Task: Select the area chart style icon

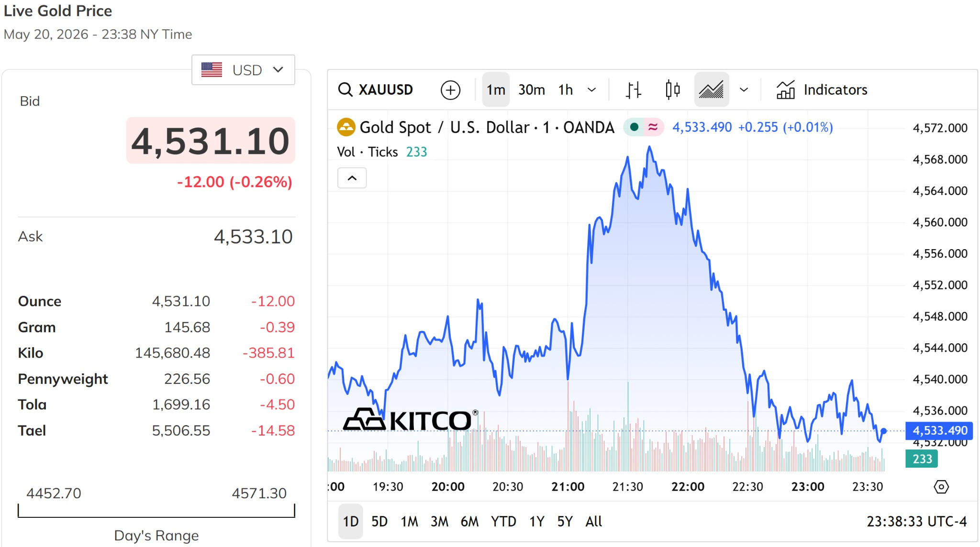Action: point(712,90)
